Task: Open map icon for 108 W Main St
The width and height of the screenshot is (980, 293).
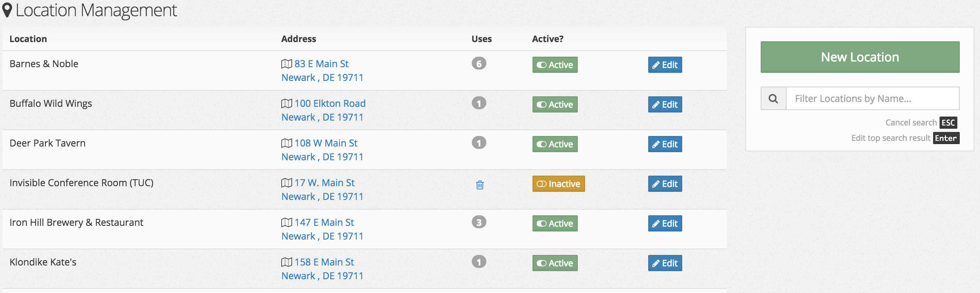Action: click(286, 143)
